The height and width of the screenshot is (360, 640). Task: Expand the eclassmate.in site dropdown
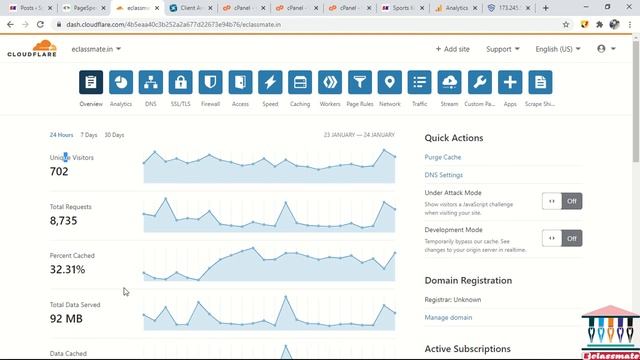coord(96,49)
